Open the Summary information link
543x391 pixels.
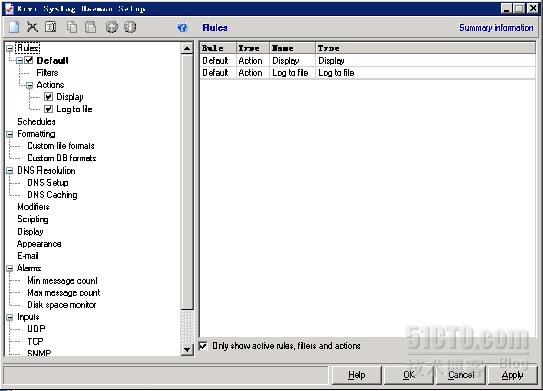click(x=496, y=27)
